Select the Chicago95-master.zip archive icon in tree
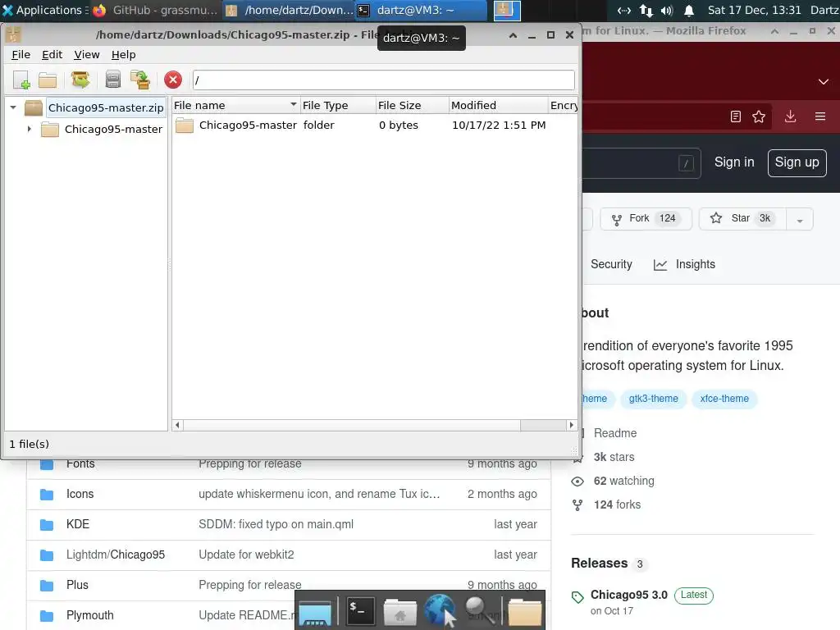Viewport: 840px width, 630px height. point(33,107)
